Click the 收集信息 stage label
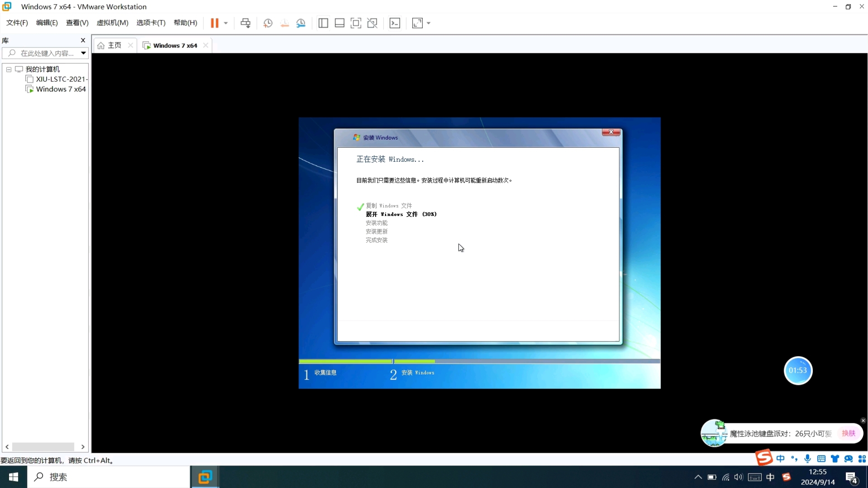 coord(325,373)
